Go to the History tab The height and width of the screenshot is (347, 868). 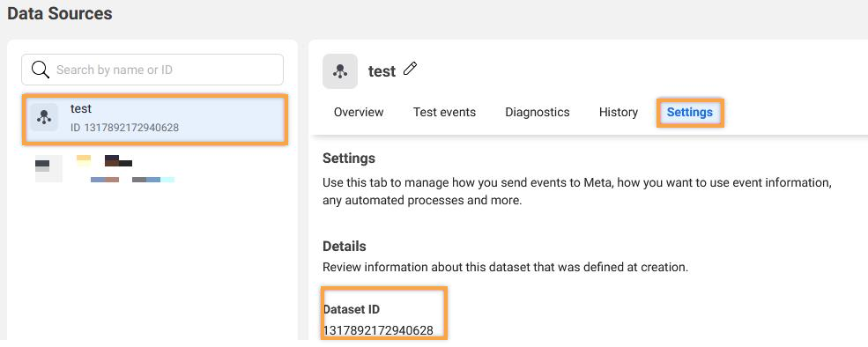[x=619, y=113]
